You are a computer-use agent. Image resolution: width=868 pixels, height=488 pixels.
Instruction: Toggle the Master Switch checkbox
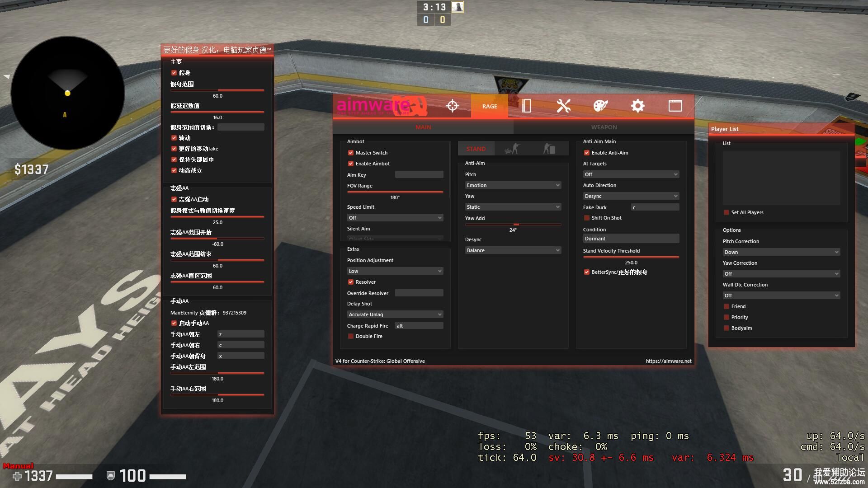(x=350, y=153)
